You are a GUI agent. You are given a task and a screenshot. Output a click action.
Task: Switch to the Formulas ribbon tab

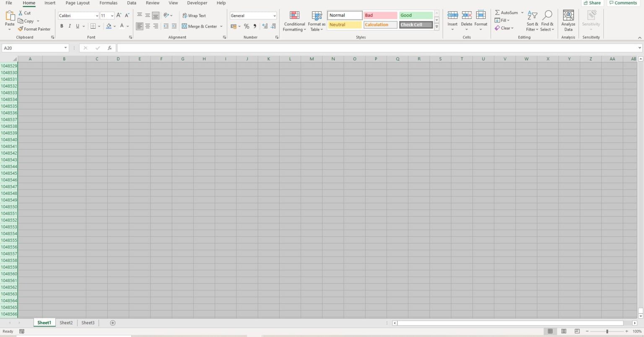click(108, 3)
